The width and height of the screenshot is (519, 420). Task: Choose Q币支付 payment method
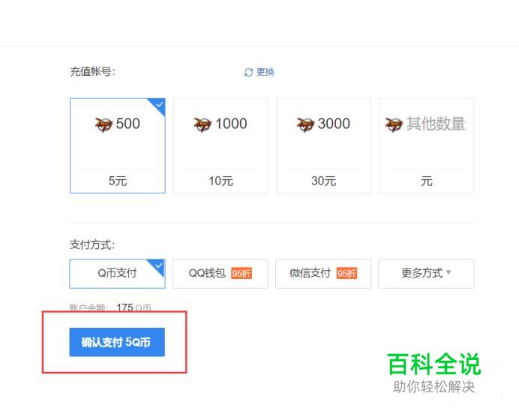[x=118, y=274]
